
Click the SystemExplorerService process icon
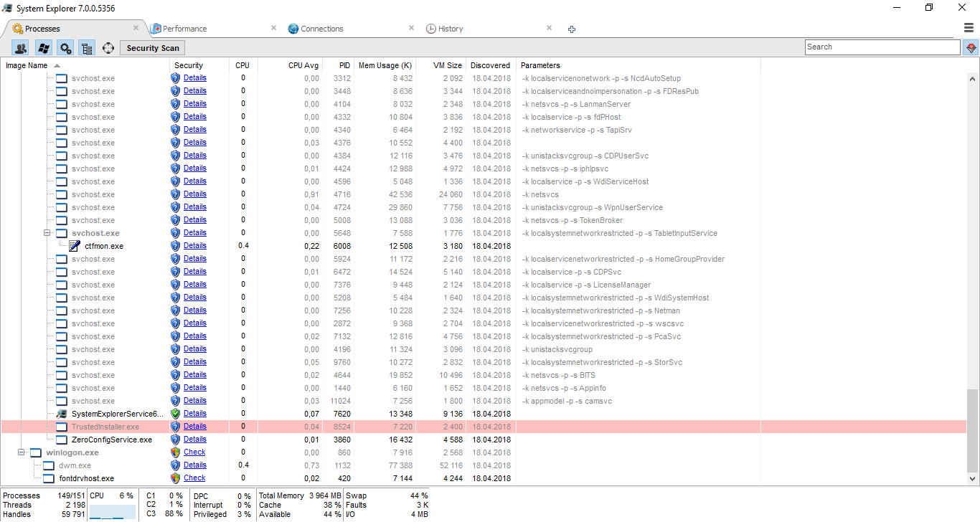coord(62,414)
